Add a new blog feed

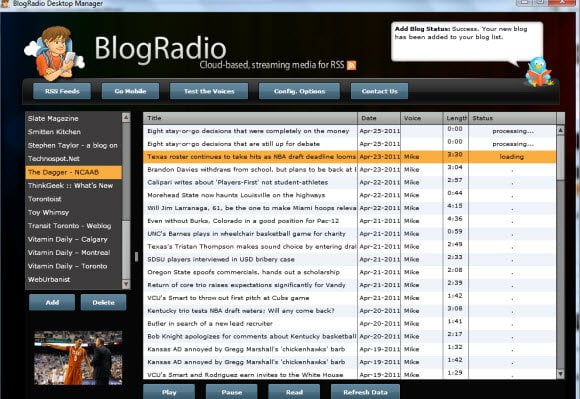click(52, 302)
